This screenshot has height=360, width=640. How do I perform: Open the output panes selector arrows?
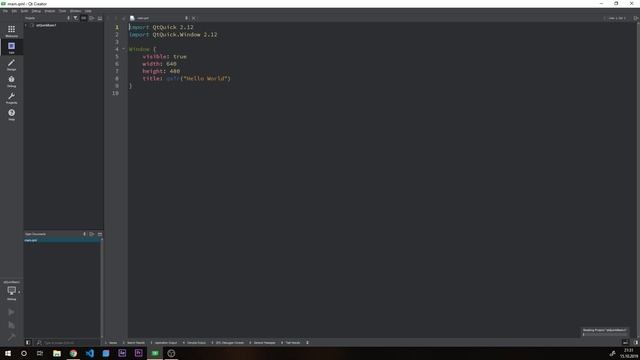tap(307, 342)
